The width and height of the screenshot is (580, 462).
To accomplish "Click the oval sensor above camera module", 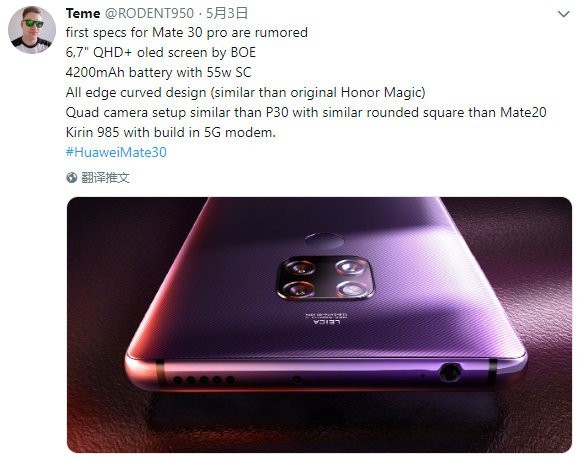I will pos(324,241).
